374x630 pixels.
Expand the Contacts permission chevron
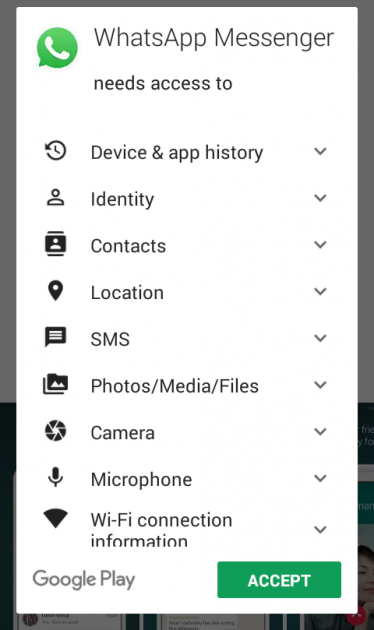[320, 245]
